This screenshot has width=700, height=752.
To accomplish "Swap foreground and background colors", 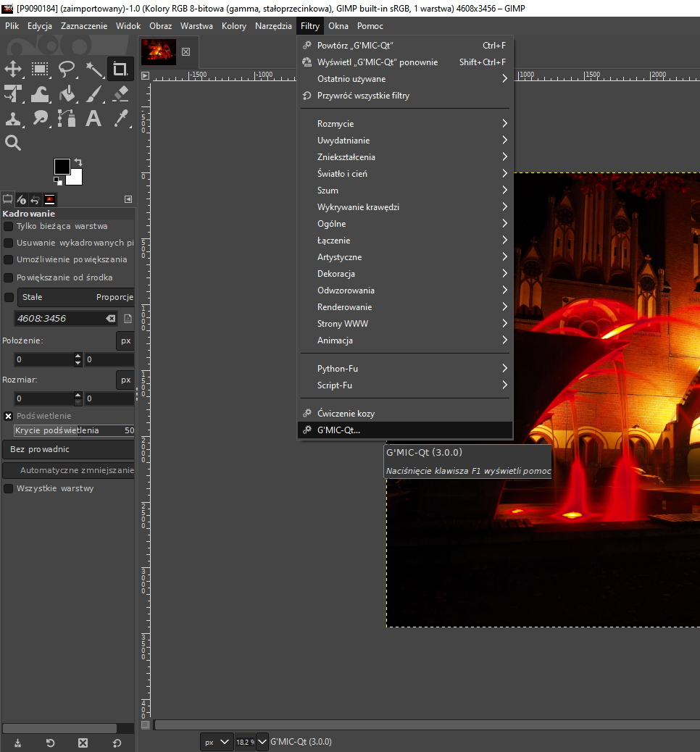I will coord(78,162).
